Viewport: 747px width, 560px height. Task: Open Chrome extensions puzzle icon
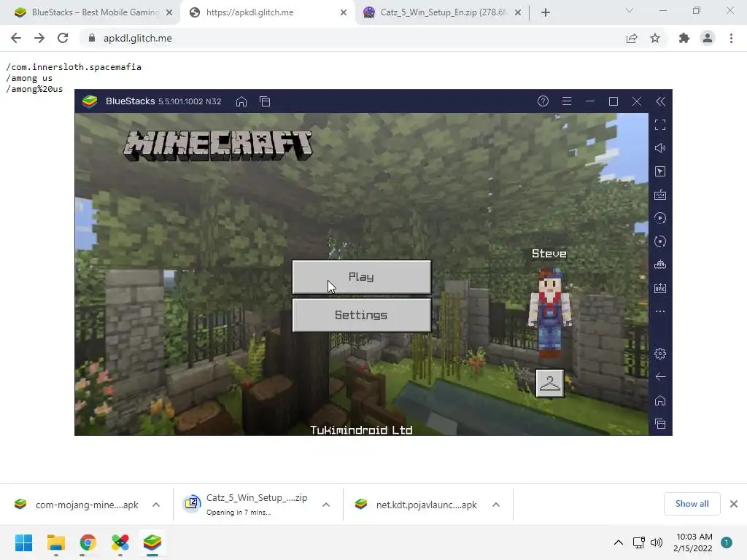click(684, 38)
